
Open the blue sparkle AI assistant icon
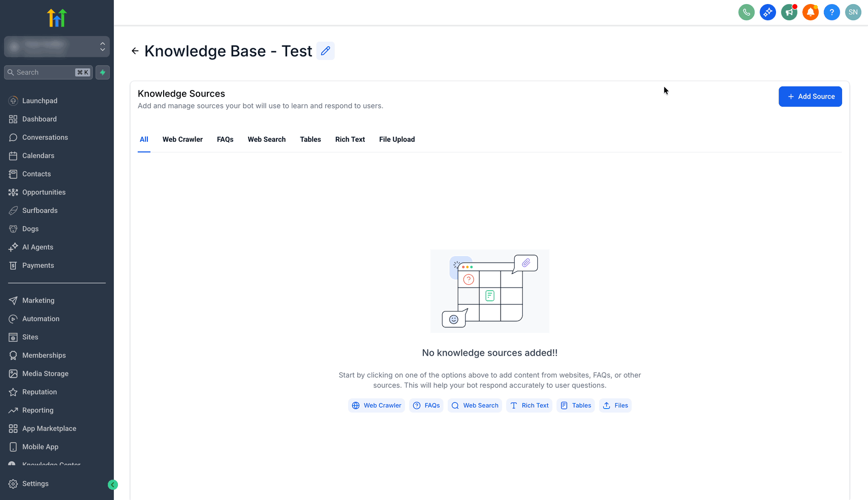pyautogui.click(x=767, y=12)
